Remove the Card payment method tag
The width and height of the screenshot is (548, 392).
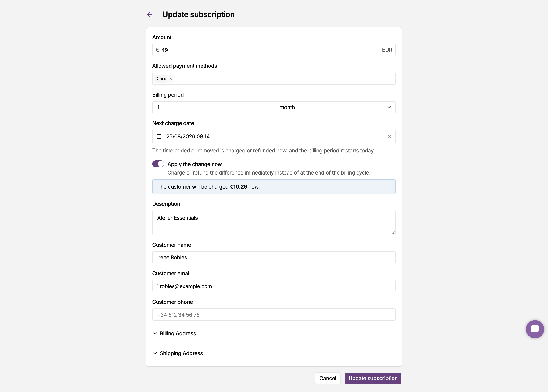(x=171, y=79)
